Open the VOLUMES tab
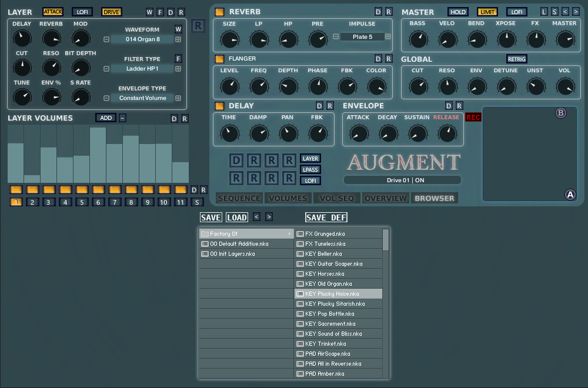The height and width of the screenshot is (388, 588). point(288,198)
